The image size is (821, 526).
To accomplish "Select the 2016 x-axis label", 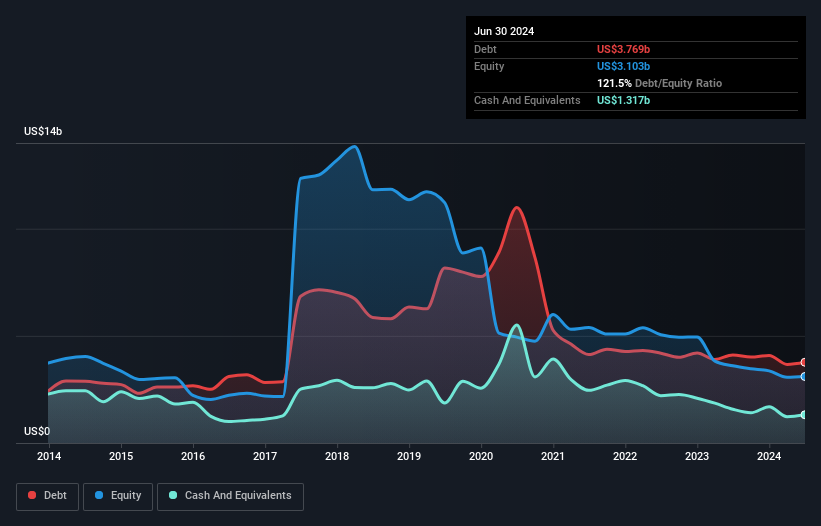I will pyautogui.click(x=193, y=456).
